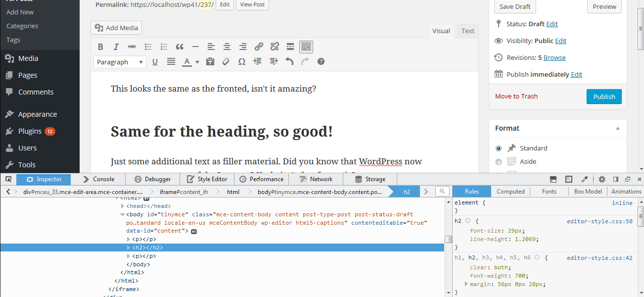This screenshot has width=644, height=297.
Task: Toggle bold formatting in the editor toolbar
Action: tap(100, 47)
